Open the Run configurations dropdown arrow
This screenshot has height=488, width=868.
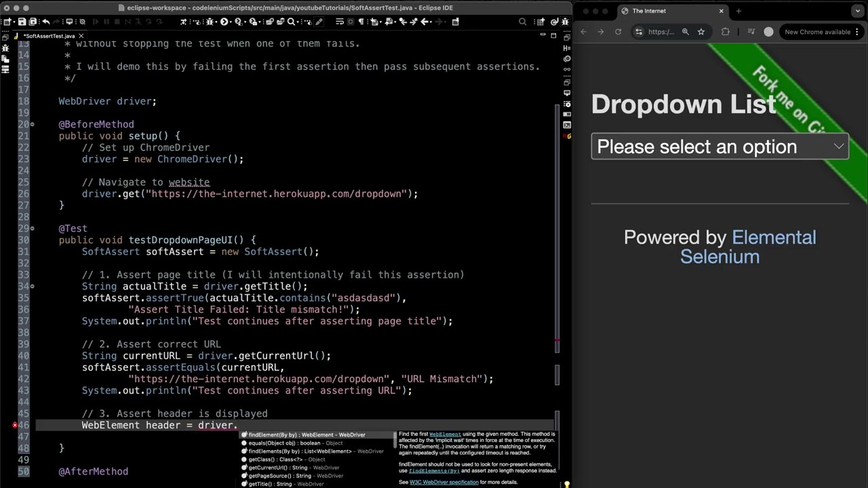[x=231, y=22]
